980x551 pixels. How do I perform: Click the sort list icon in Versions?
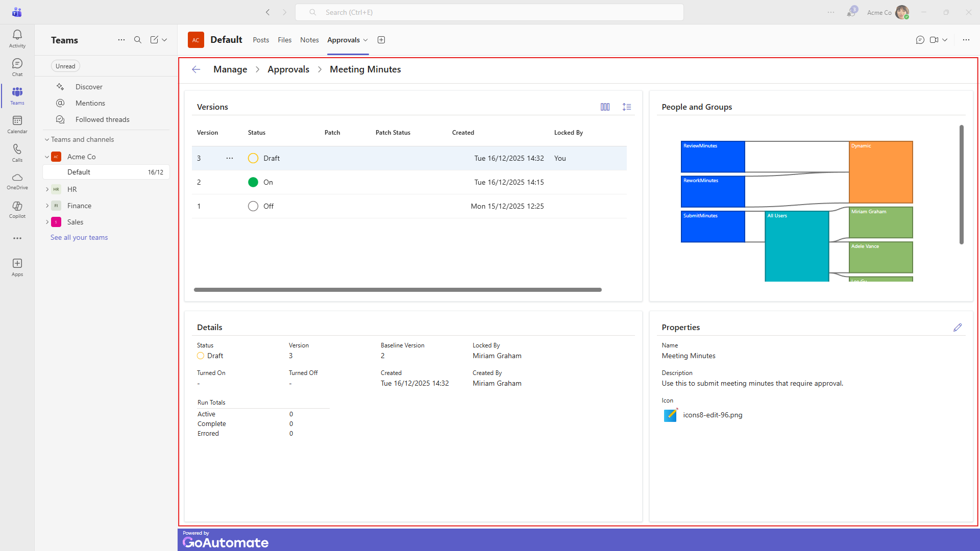[627, 107]
